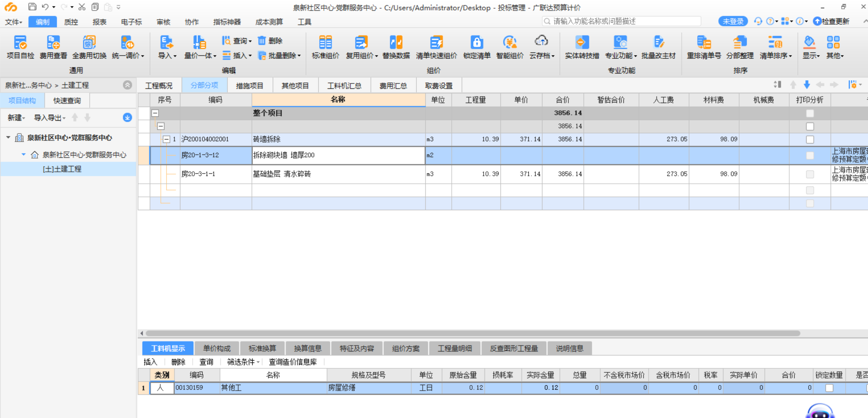Tick 打印分析 checkbox for 基础垫层 row

810,174
